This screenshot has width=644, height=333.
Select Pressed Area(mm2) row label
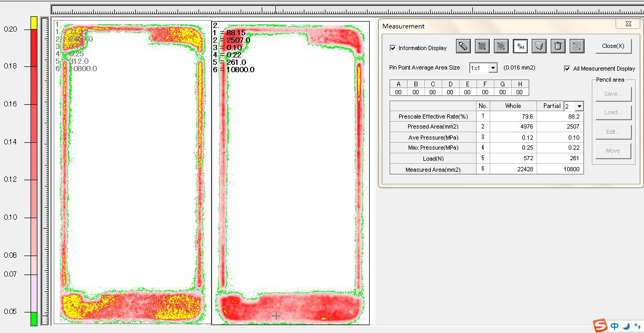pos(433,127)
